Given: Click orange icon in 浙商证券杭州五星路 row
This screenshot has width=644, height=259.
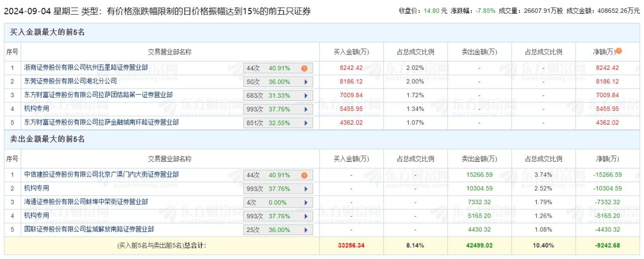Looking at the screenshot, I should point(304,68).
